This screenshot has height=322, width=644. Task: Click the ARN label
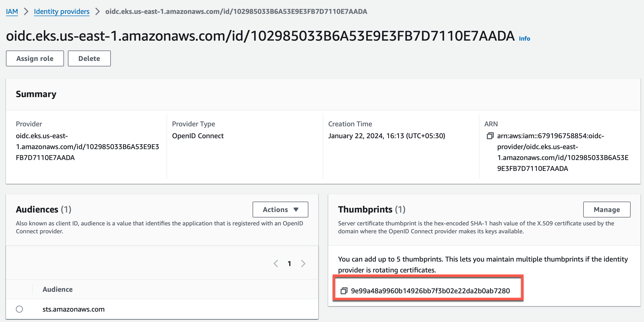[491, 124]
